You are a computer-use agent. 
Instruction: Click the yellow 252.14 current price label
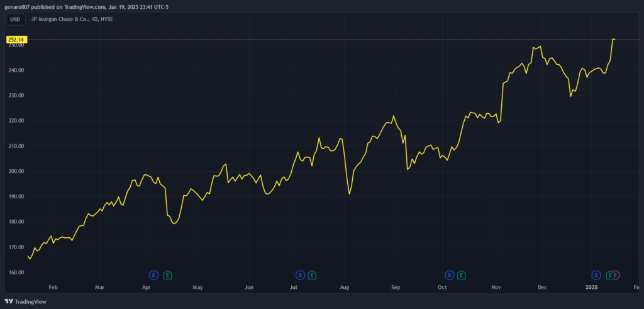coord(16,39)
